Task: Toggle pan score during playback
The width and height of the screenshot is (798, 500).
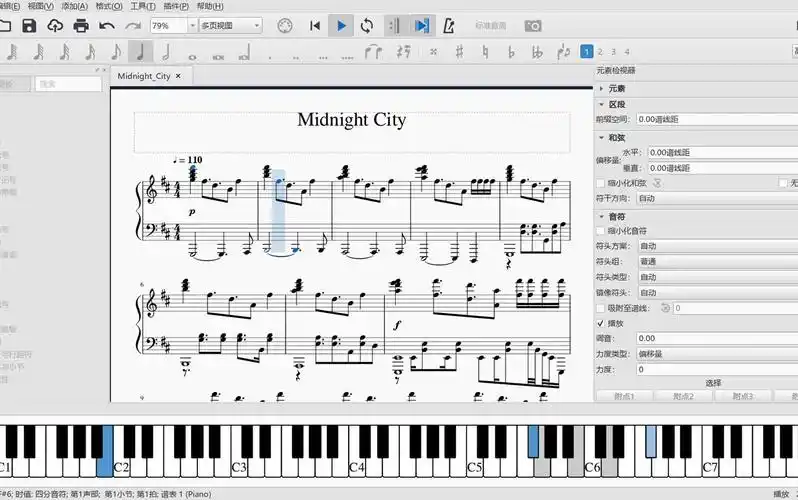Action: tap(421, 25)
